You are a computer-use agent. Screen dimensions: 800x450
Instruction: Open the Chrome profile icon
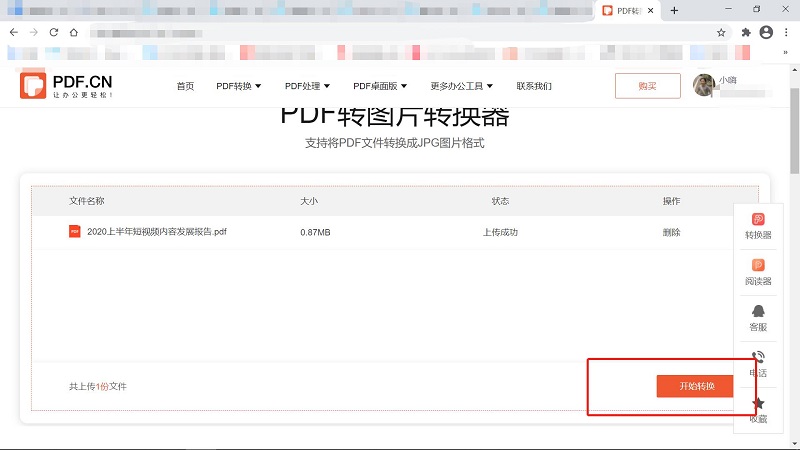click(x=766, y=32)
